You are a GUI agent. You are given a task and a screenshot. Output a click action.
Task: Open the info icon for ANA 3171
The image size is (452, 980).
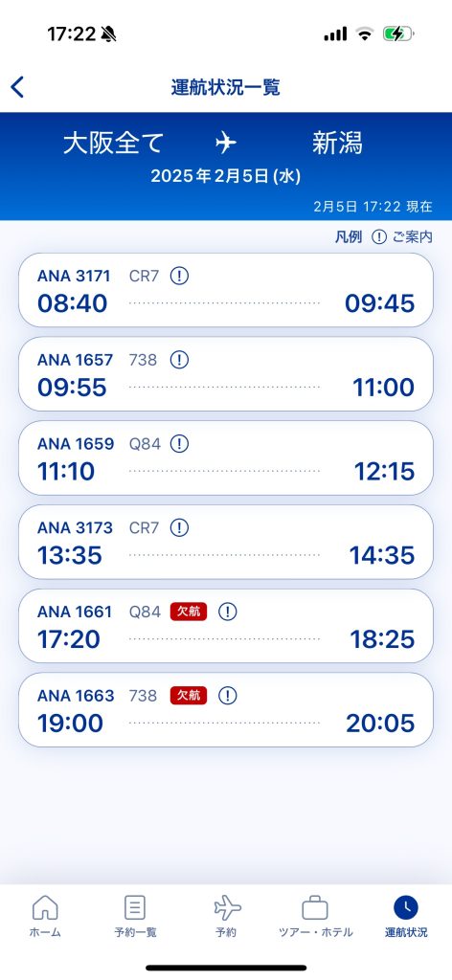click(x=179, y=276)
